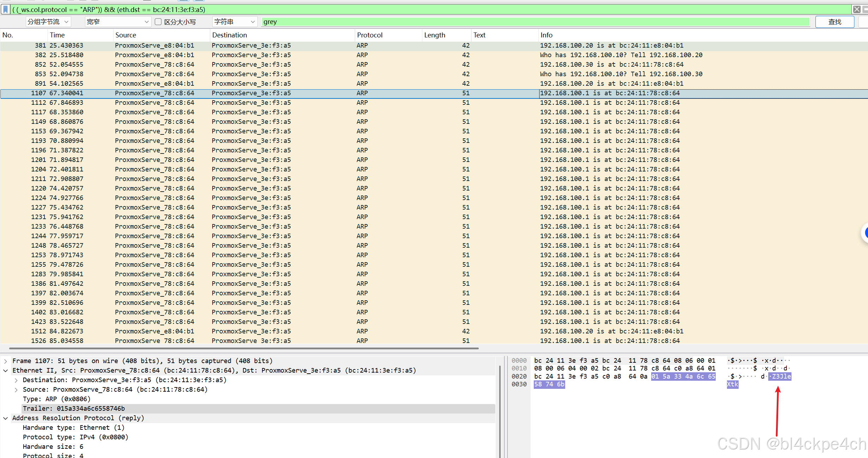
Task: Toggle the 区分大小写 case-sensitive checkbox
Action: (158, 22)
